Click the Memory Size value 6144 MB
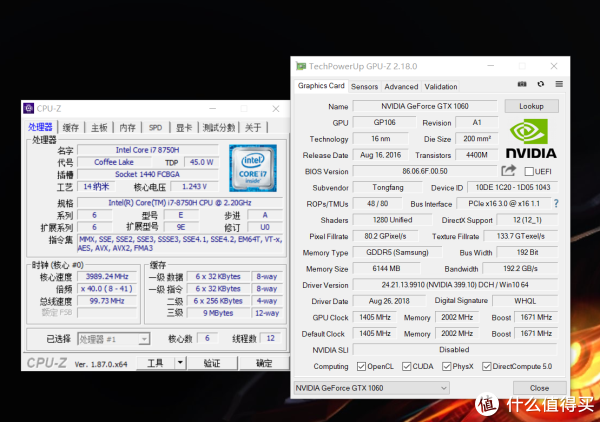This screenshot has width=600, height=422. pyautogui.click(x=386, y=269)
